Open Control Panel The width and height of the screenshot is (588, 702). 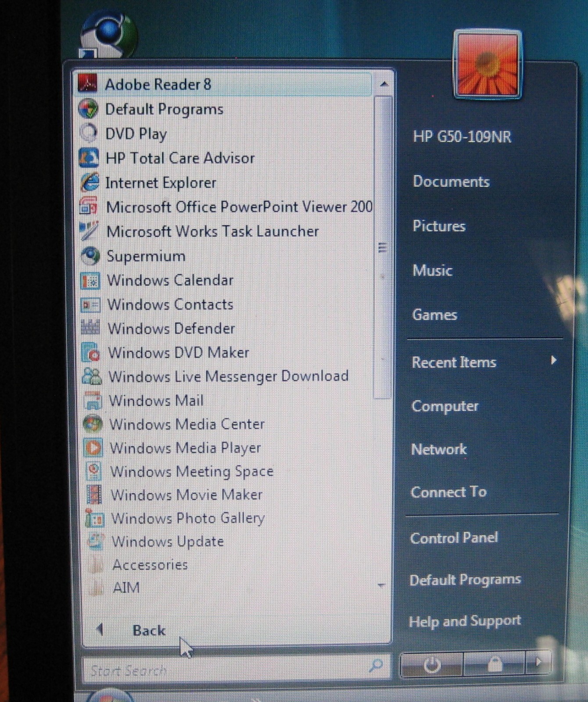click(454, 538)
